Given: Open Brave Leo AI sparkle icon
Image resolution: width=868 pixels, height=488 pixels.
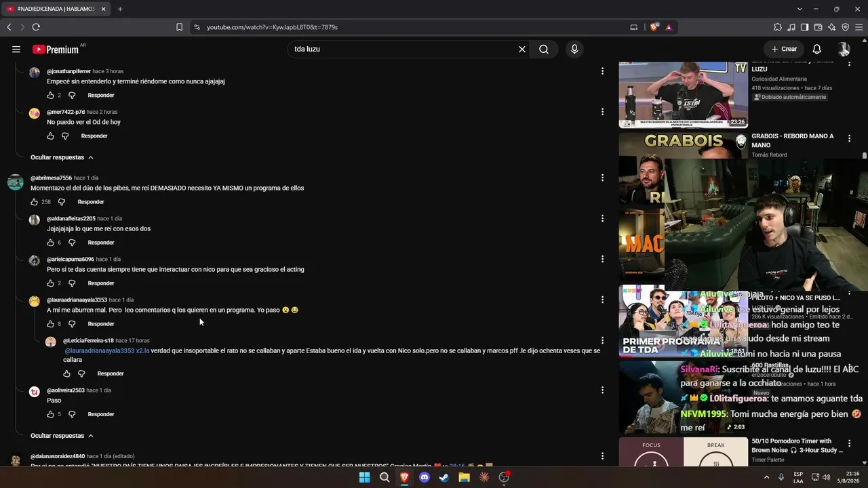Looking at the screenshot, I should (831, 27).
